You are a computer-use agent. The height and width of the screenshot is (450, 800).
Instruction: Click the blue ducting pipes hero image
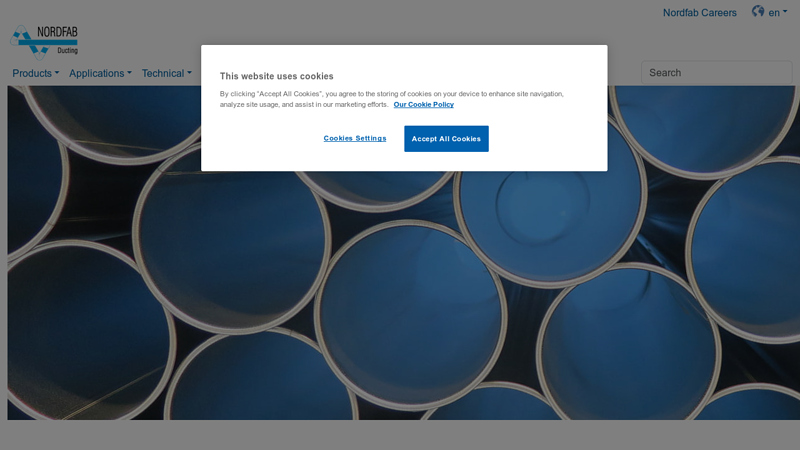[400, 300]
